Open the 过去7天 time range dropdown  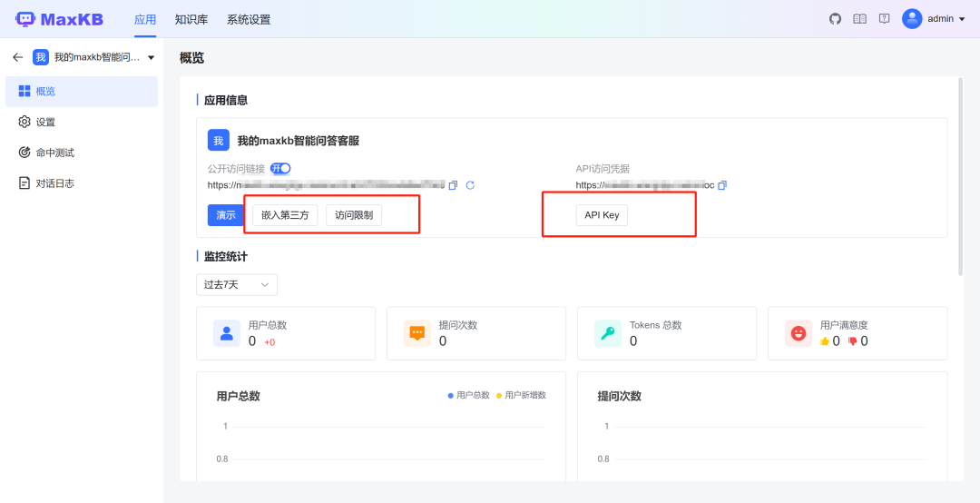coord(237,285)
